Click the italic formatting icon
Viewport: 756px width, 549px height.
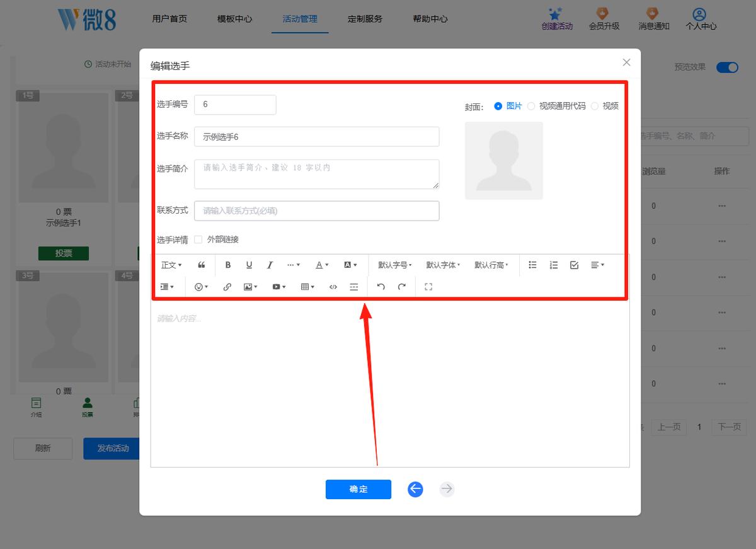tap(270, 265)
